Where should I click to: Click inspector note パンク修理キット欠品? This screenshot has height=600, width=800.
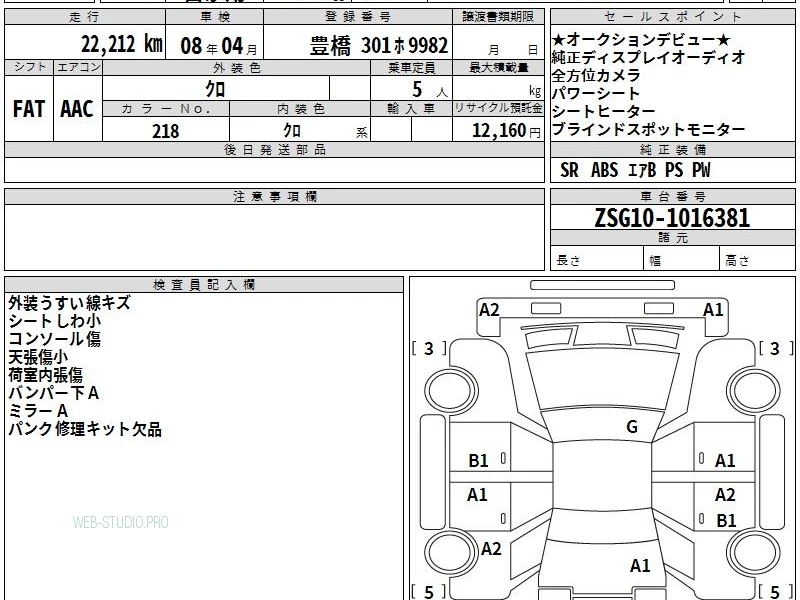85,429
